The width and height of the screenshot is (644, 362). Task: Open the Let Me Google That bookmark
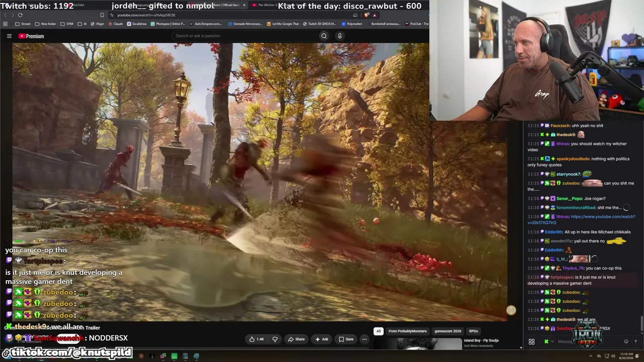point(283,24)
